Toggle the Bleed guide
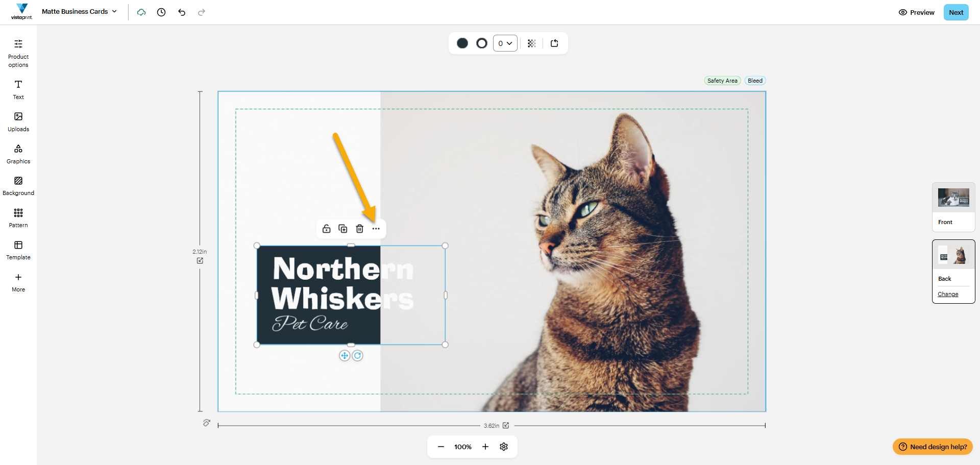 tap(755, 81)
